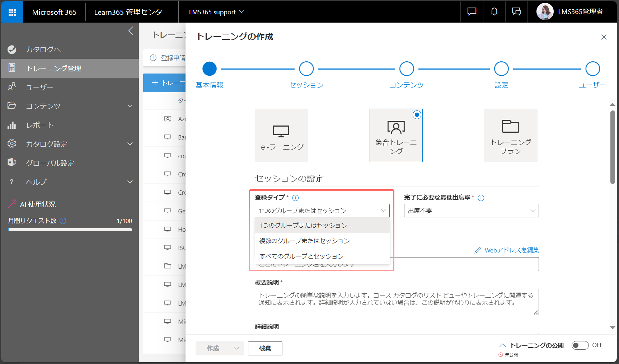Choose すべてのグループとセッション option
The height and width of the screenshot is (364, 619).
(322, 256)
